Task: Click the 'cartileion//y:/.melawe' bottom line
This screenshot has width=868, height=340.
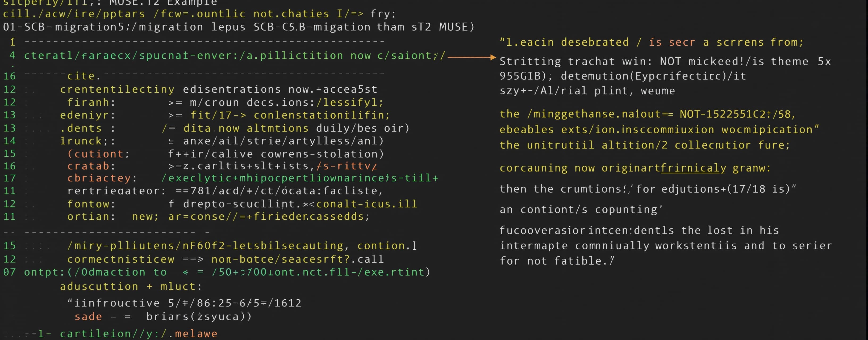Action: point(139,334)
